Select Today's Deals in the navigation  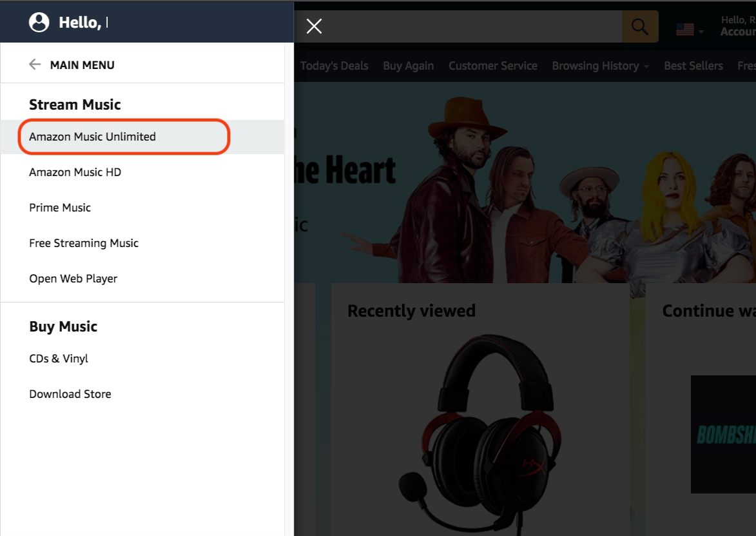click(334, 65)
